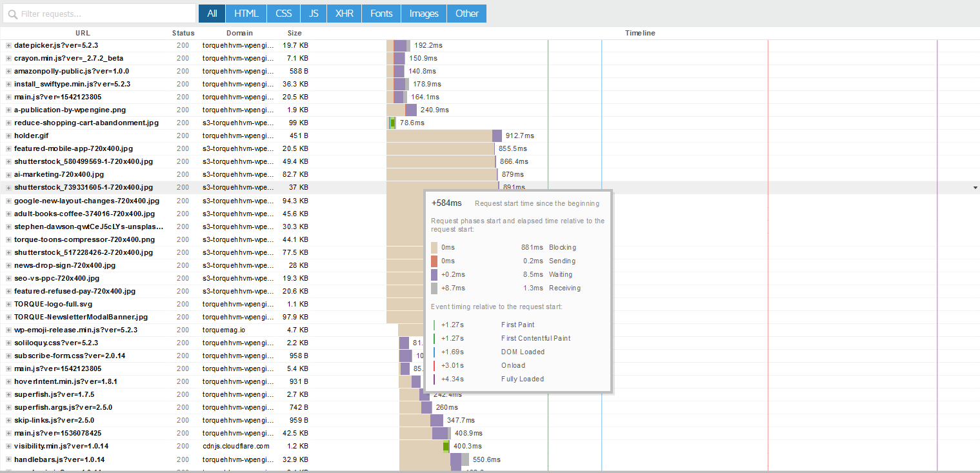This screenshot has width=980, height=473.
Task: Open dropdown arrow on highlighted shutterstock_739331605 row
Action: click(975, 188)
